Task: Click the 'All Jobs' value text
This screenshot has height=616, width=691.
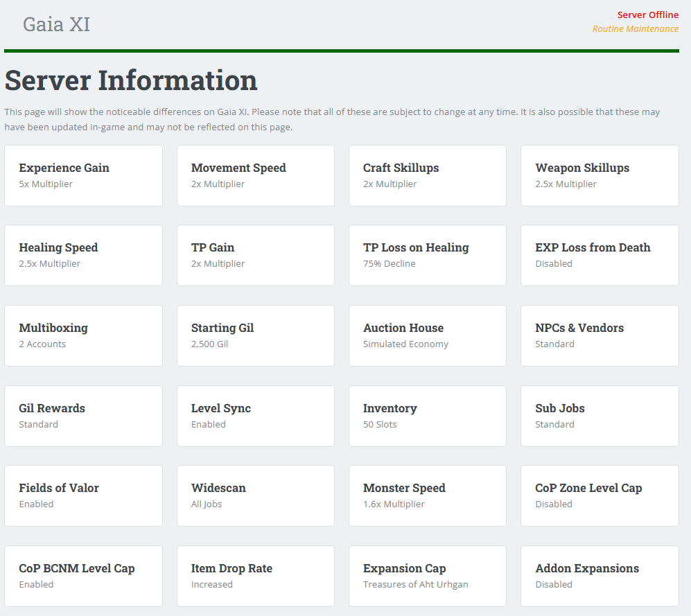Action: click(x=207, y=504)
